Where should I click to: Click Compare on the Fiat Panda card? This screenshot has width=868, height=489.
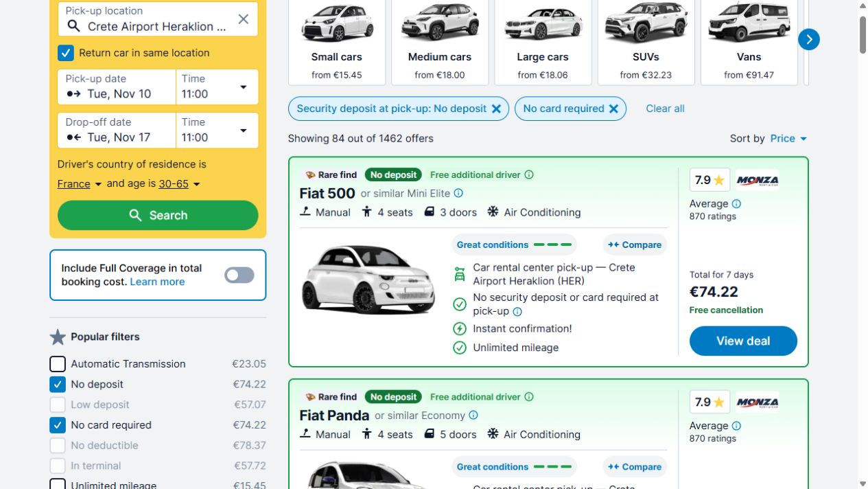point(635,467)
